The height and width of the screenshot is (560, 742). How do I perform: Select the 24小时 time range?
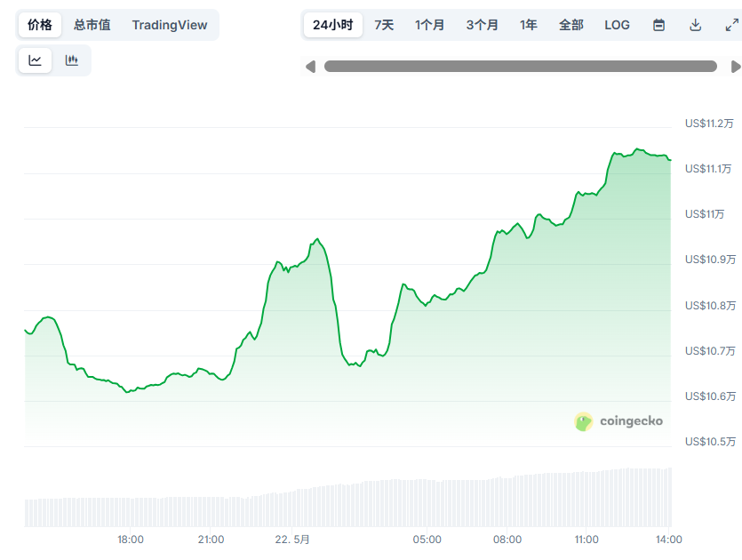point(332,25)
